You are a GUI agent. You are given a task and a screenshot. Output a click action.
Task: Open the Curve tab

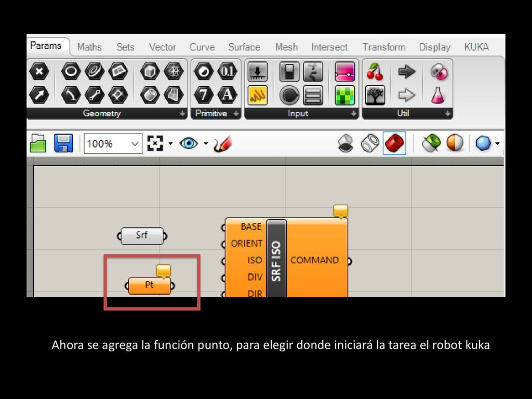click(202, 47)
